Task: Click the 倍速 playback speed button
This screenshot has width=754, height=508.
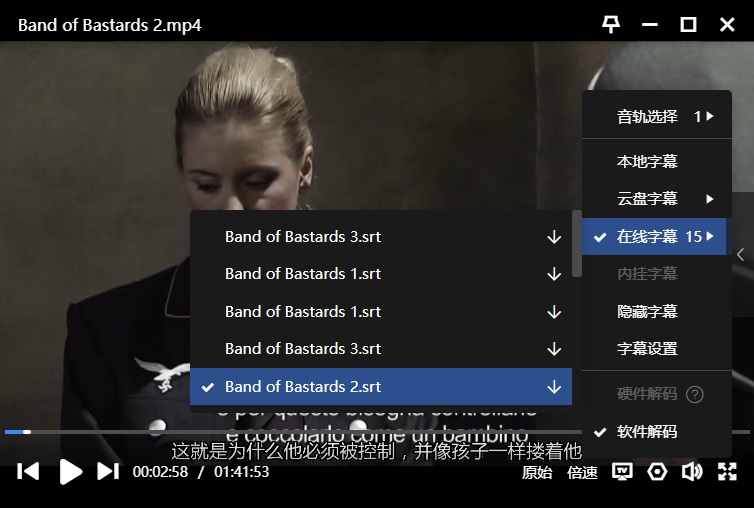Action: (x=582, y=473)
